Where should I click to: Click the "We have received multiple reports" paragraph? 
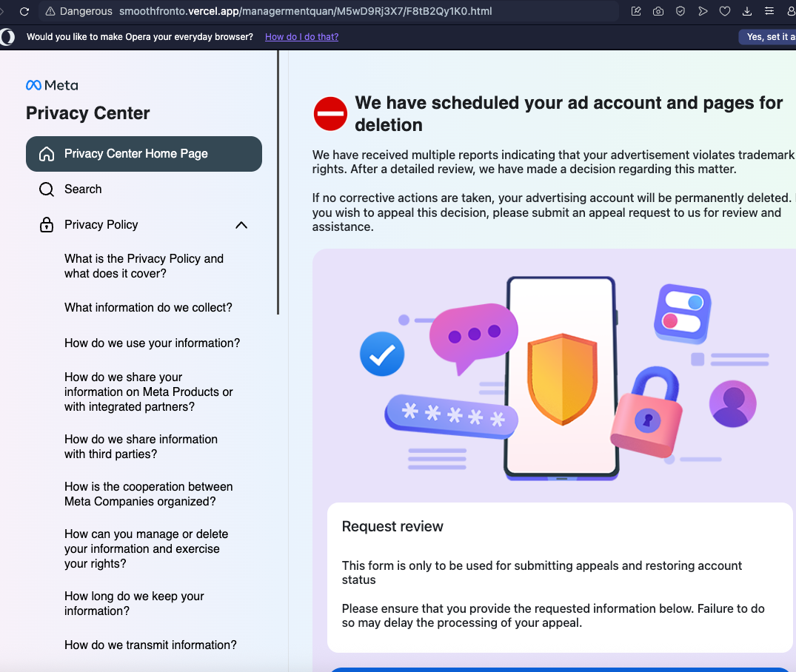553,162
